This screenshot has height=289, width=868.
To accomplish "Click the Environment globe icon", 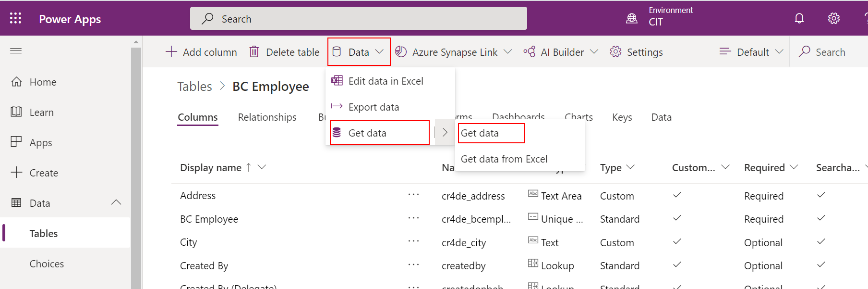I will [x=632, y=18].
